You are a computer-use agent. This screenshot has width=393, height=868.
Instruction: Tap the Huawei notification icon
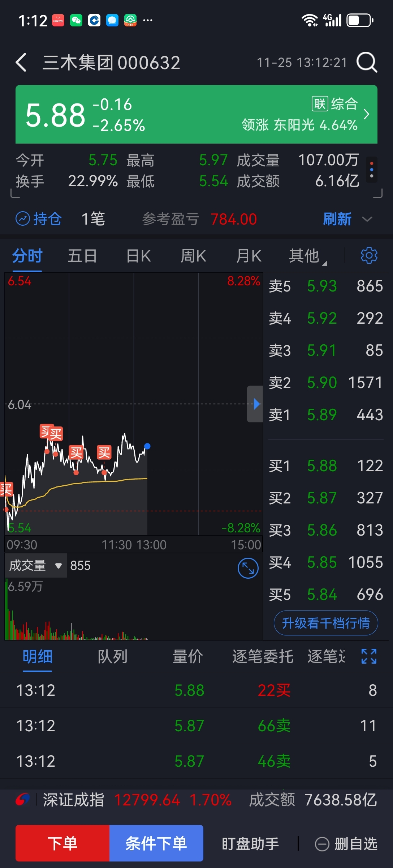click(58, 20)
